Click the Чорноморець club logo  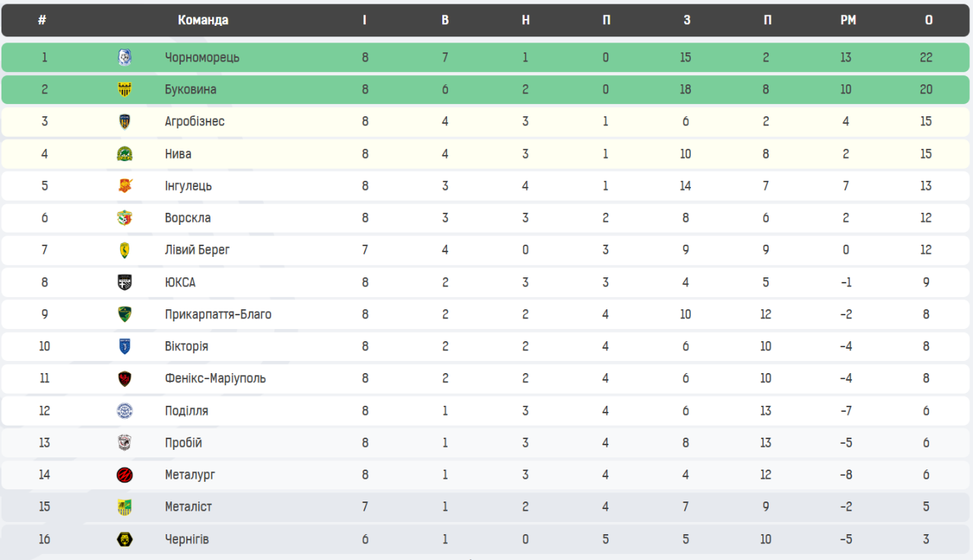pos(125,57)
